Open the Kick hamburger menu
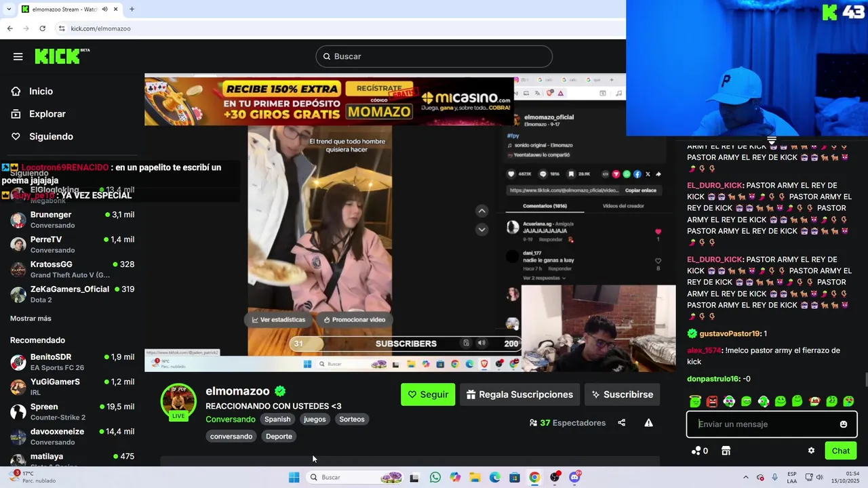The image size is (868, 488). pos(18,56)
